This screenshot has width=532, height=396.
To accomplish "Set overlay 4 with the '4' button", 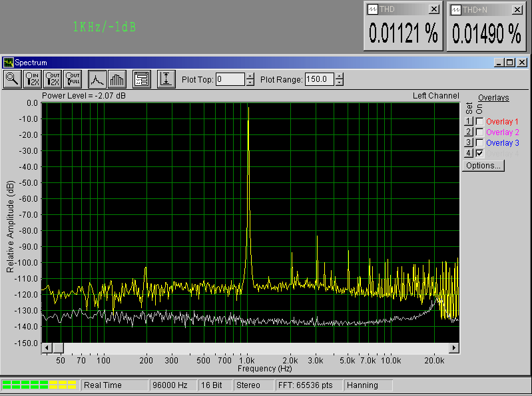I will pyautogui.click(x=469, y=153).
